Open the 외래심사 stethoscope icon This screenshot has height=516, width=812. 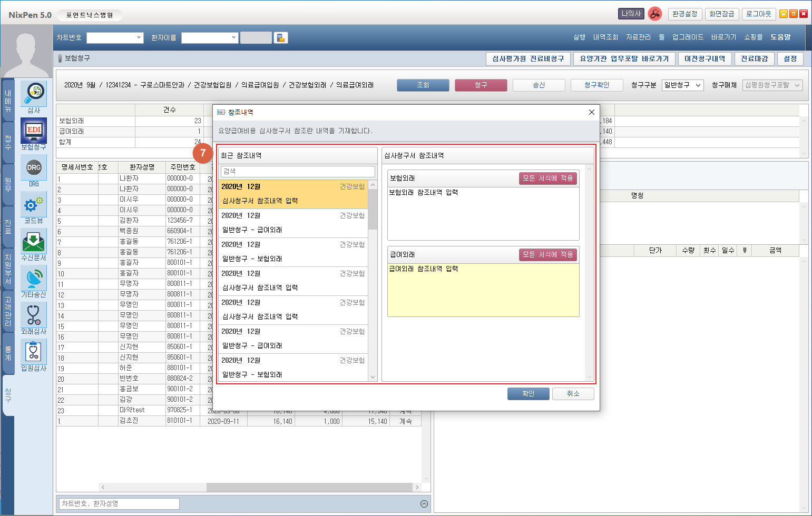[x=34, y=315]
